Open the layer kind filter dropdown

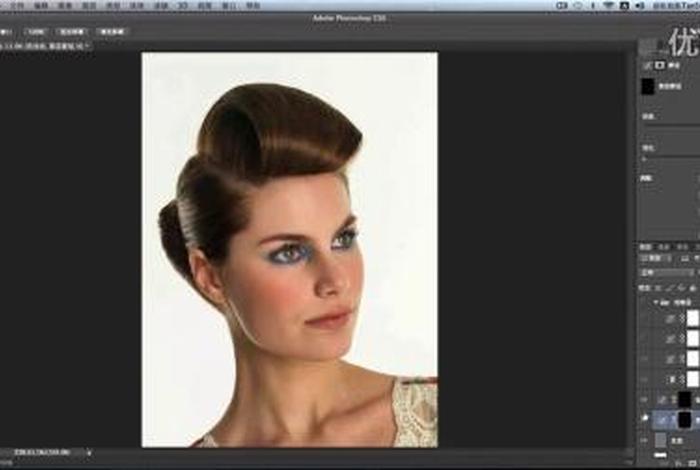[x=656, y=258]
